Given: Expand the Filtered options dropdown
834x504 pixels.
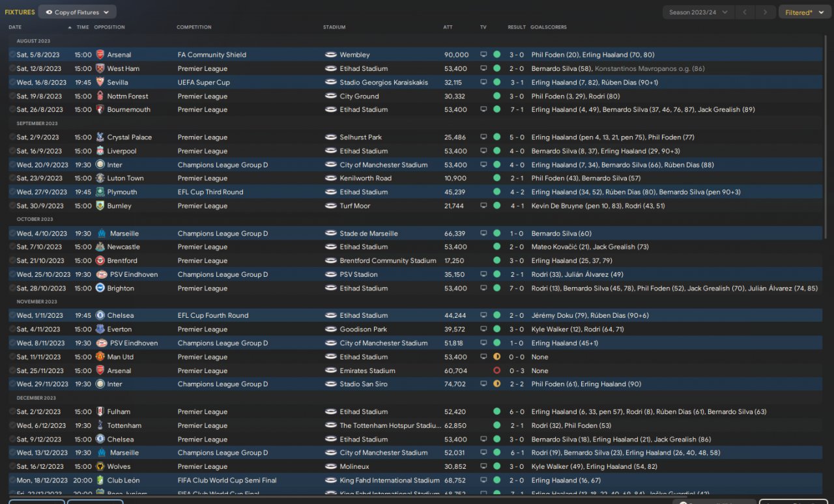Looking at the screenshot, I should (803, 12).
